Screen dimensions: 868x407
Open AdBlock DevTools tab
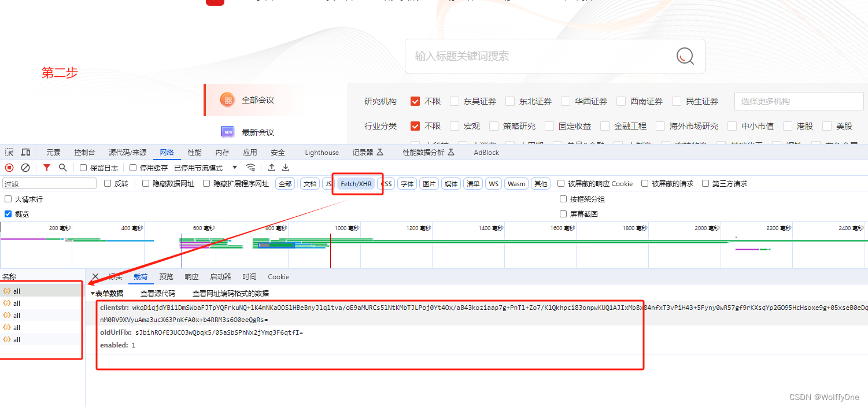(486, 153)
